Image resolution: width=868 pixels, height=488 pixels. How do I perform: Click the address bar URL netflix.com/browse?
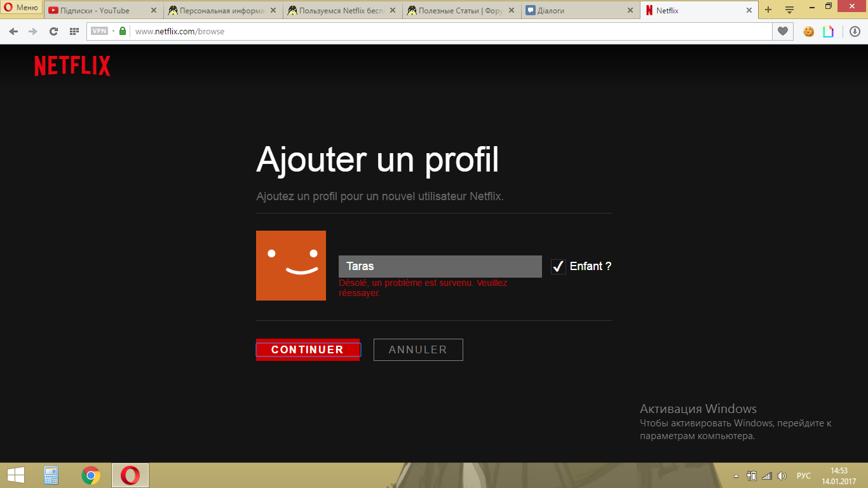click(x=180, y=31)
